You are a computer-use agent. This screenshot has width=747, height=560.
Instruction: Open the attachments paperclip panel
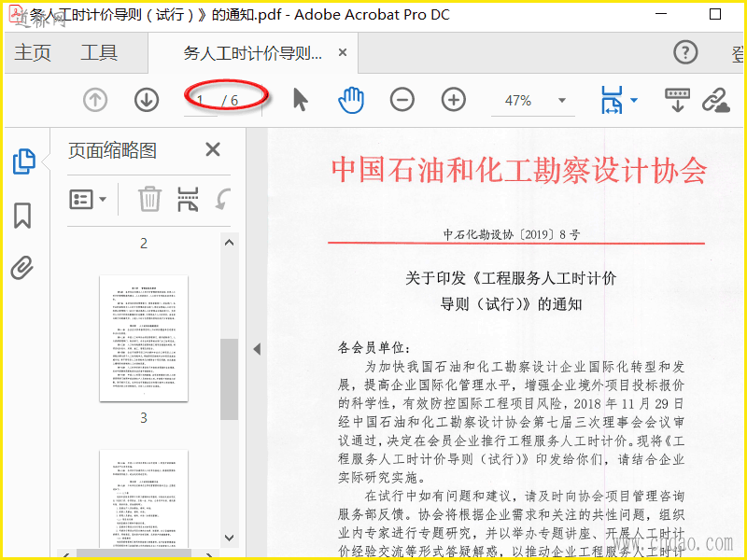click(x=22, y=268)
